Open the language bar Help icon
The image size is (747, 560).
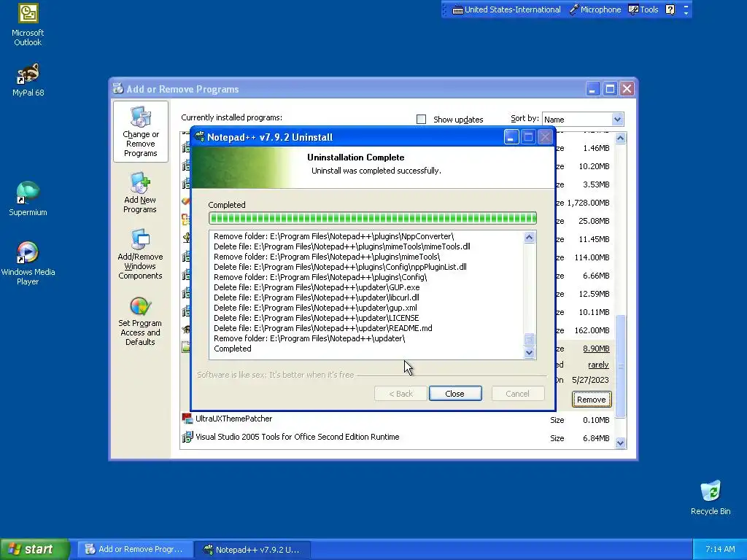pyautogui.click(x=670, y=9)
